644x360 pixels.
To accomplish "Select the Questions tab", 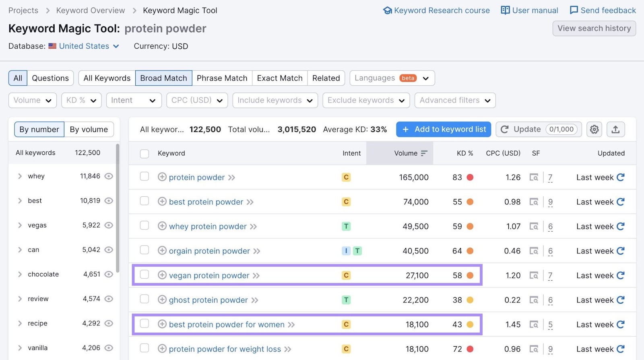I will 50,78.
